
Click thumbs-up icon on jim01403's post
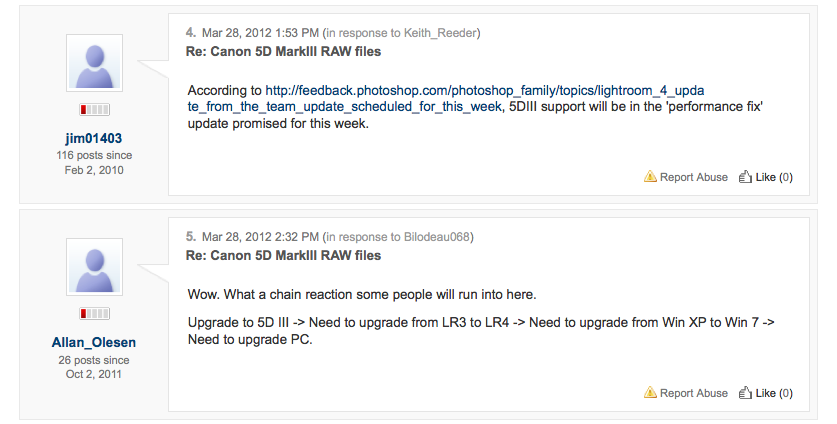(x=744, y=177)
